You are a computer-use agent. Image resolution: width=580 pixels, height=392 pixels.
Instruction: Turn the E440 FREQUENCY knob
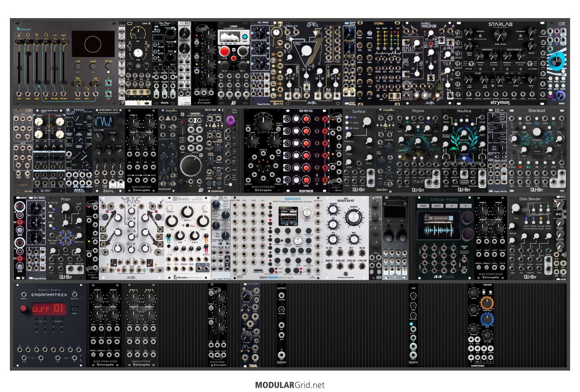[353, 217]
